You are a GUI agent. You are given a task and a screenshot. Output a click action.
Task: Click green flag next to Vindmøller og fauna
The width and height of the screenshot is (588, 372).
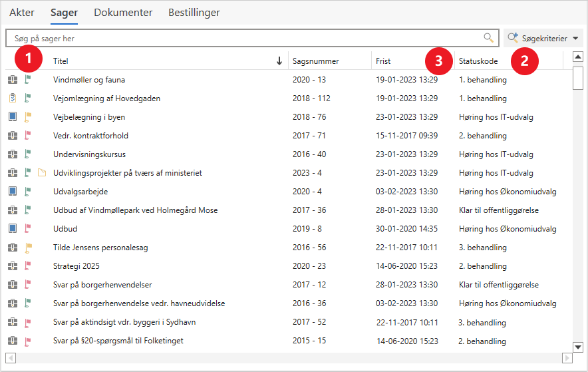coord(28,80)
